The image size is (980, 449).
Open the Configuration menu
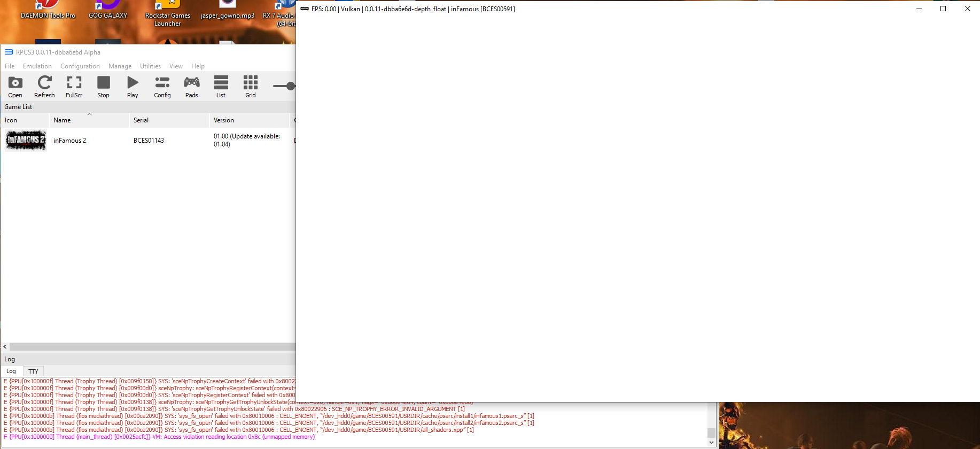[x=80, y=66]
